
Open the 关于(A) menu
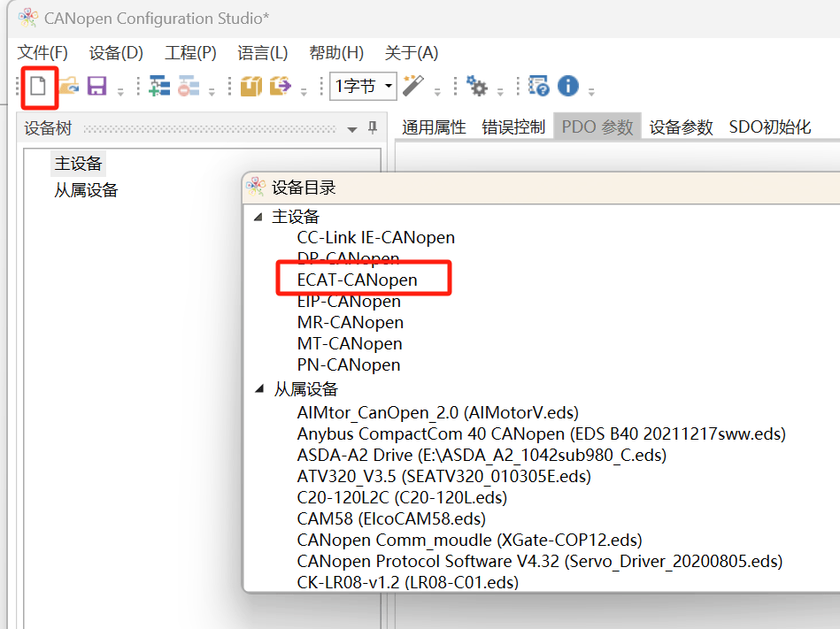(412, 52)
